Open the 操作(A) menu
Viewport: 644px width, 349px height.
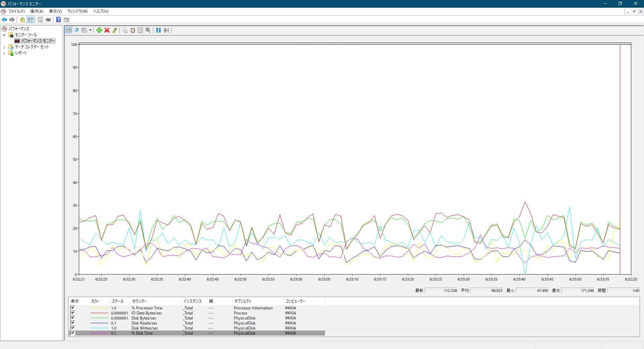37,11
